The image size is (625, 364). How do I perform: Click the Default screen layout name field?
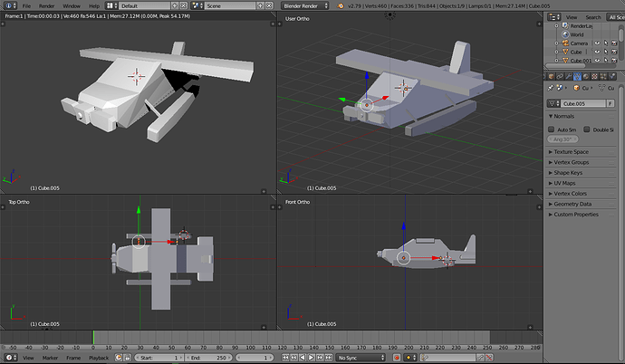pyautogui.click(x=144, y=5)
